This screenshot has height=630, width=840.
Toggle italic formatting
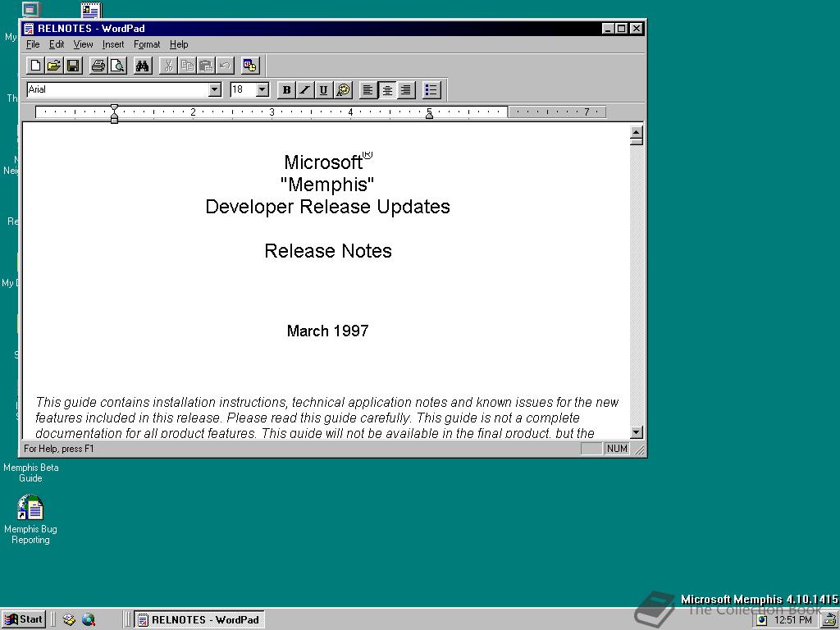(x=305, y=90)
